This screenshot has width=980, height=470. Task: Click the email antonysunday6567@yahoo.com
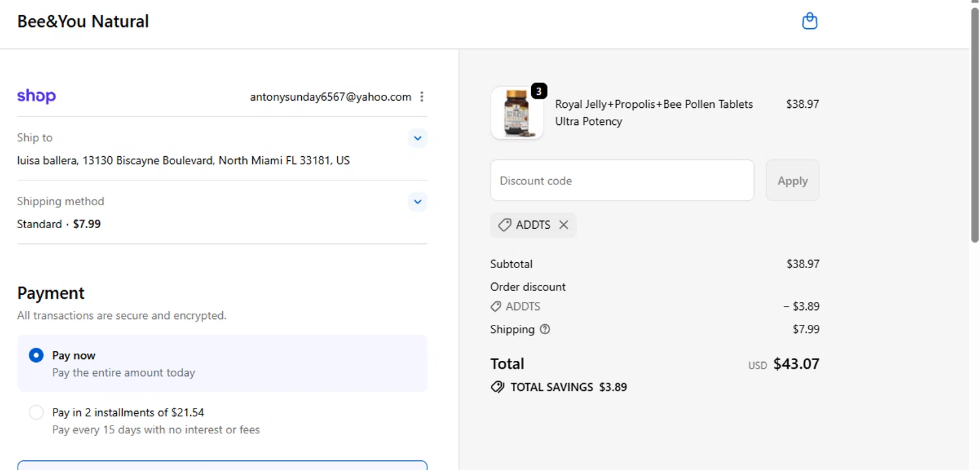tap(331, 97)
